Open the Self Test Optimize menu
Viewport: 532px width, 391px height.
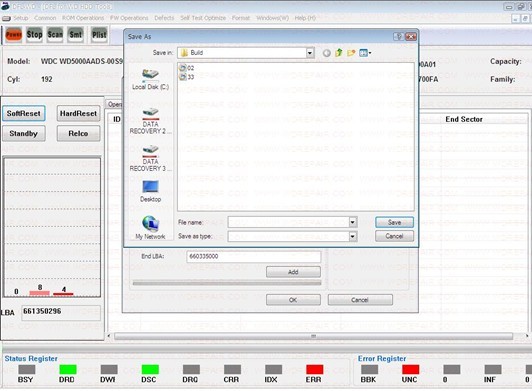coord(203,18)
